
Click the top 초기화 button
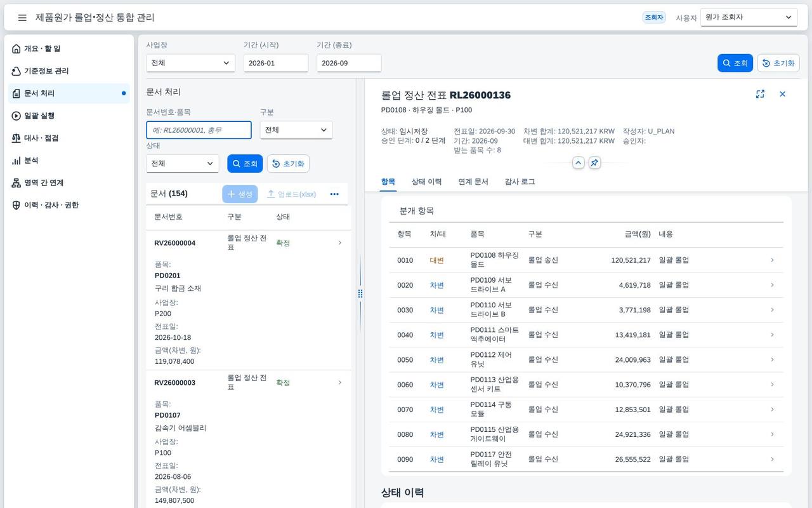click(x=778, y=63)
